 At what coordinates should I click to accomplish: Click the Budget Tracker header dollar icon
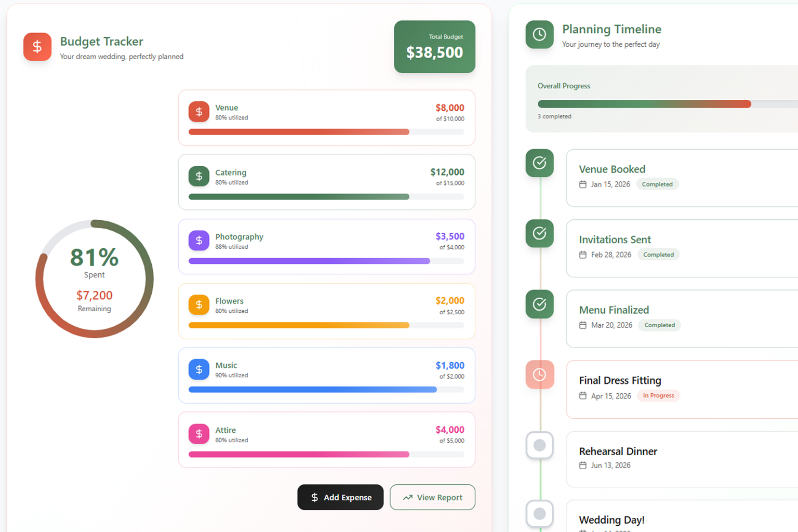click(x=37, y=47)
